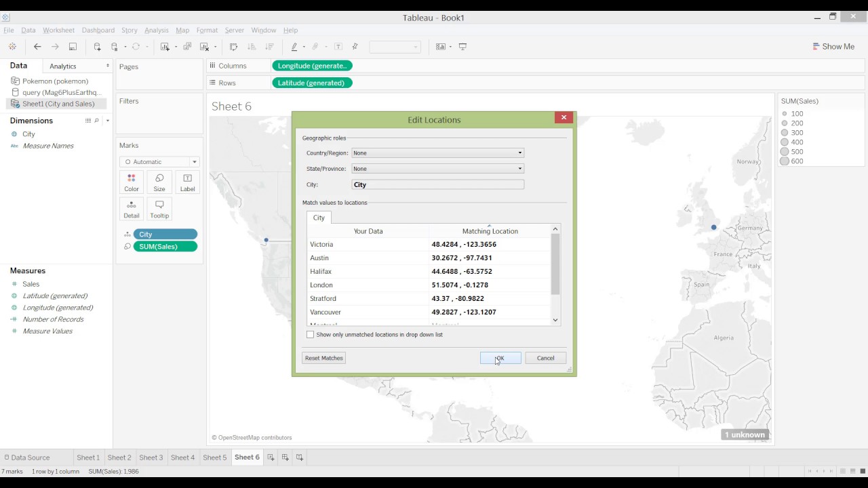
Task: Click the Sort Descending icon
Action: [x=269, y=47]
